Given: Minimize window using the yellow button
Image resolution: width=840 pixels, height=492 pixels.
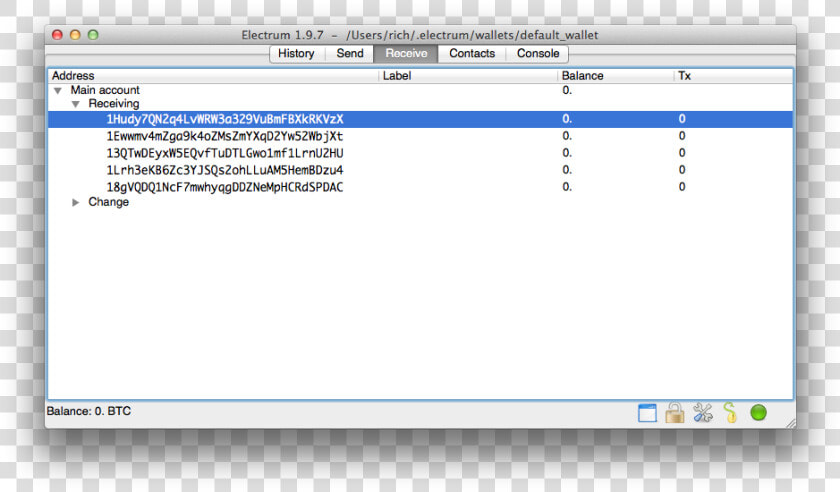Looking at the screenshot, I should coord(75,35).
